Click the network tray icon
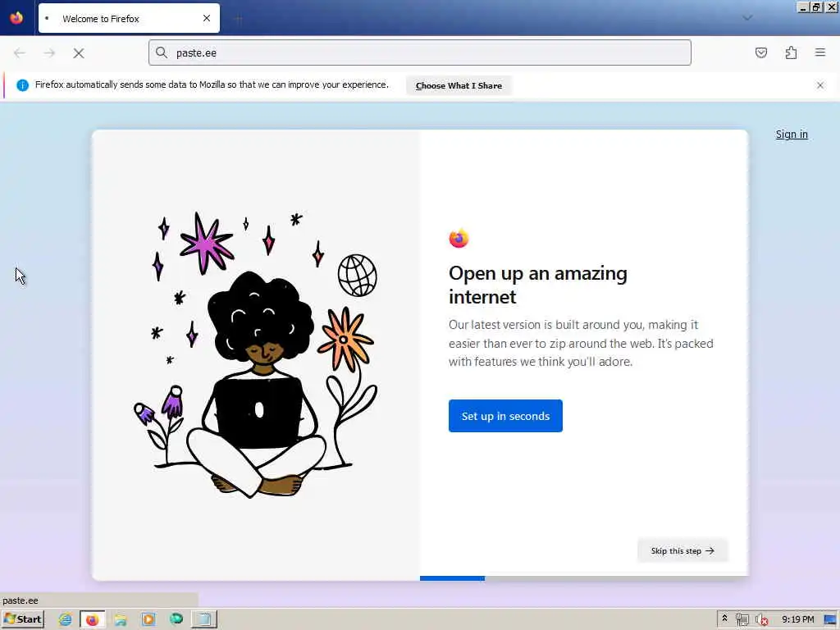Viewport: 840px width, 630px height. click(742, 620)
